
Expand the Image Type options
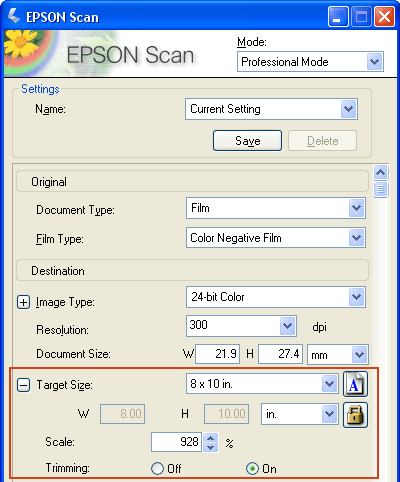(x=23, y=302)
